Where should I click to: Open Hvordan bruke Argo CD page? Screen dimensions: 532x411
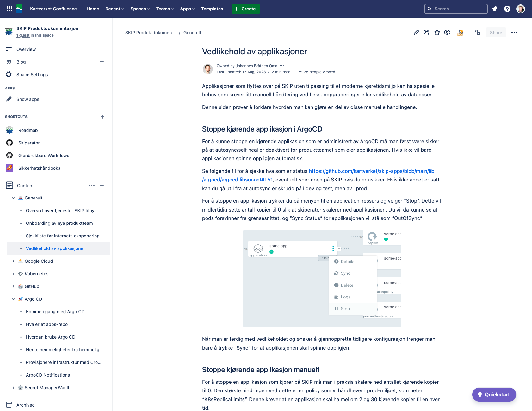pos(51,337)
